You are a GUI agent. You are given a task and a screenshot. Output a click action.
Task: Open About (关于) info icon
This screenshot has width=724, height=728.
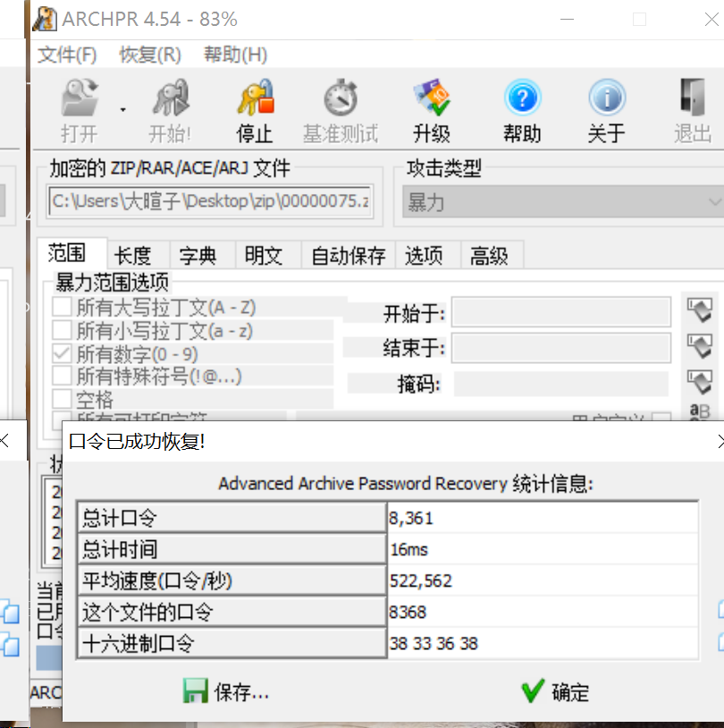[x=607, y=97]
